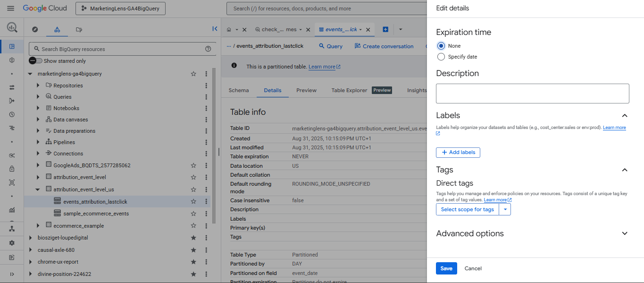
Task: Open the monitoring chart icon in the sidebar
Action: coord(12,209)
